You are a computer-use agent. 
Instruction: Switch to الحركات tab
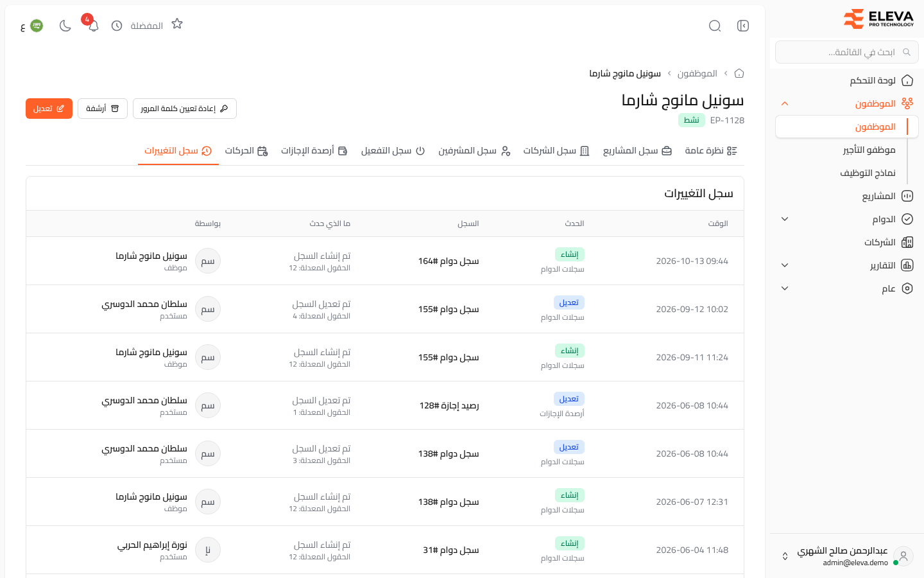246,151
